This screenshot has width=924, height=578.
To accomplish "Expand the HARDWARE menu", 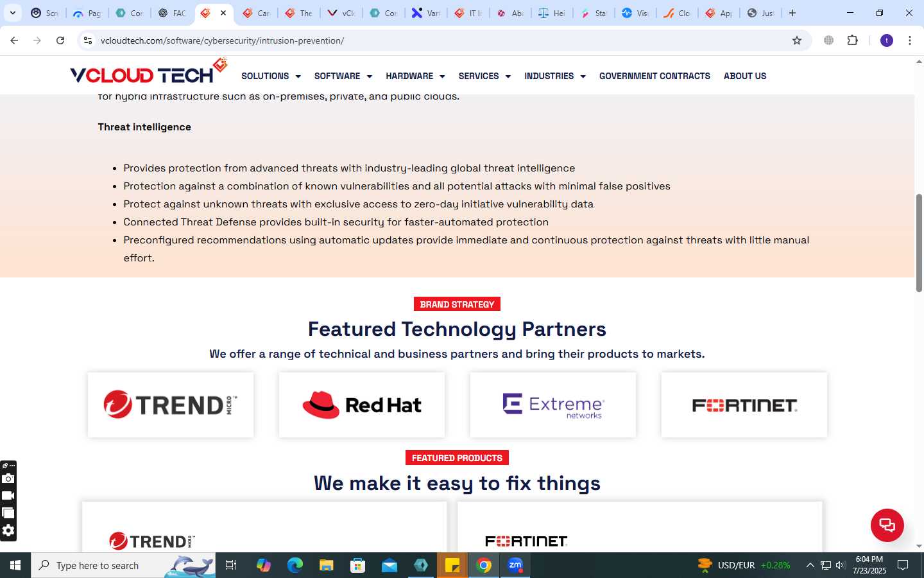I will (x=415, y=76).
